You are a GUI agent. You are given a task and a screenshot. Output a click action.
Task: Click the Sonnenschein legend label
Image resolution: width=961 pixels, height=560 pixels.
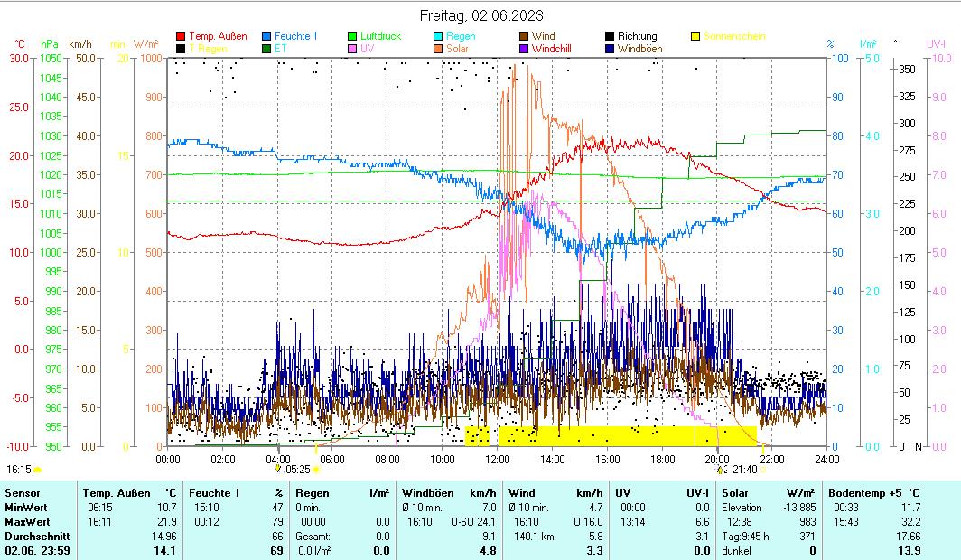[734, 36]
